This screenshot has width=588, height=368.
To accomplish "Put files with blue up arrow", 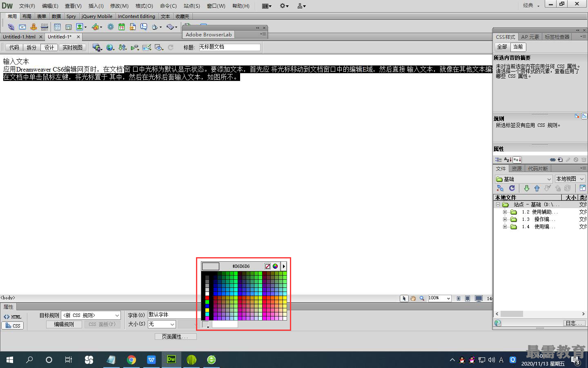I will pos(537,188).
